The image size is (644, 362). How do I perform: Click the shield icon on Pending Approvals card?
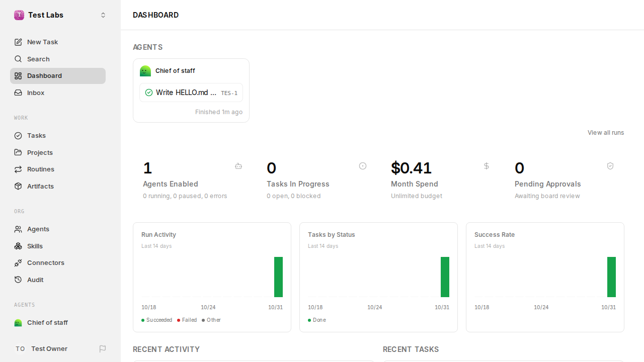click(610, 166)
